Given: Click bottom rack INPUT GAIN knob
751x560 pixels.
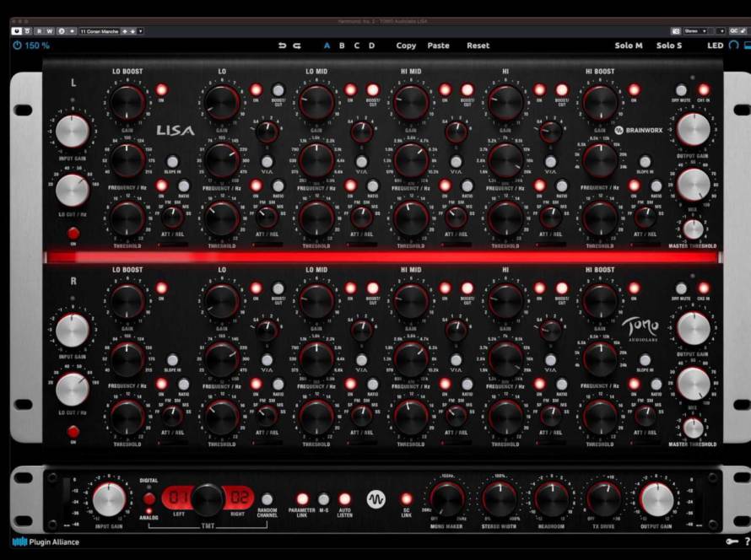Looking at the screenshot, I should (109, 499).
